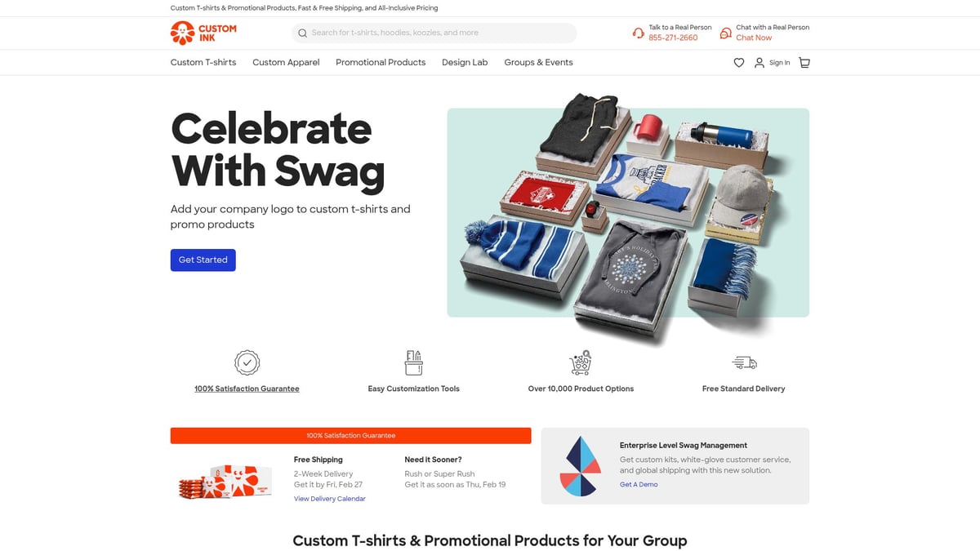
Task: Click the headset phone support icon
Action: tap(639, 33)
